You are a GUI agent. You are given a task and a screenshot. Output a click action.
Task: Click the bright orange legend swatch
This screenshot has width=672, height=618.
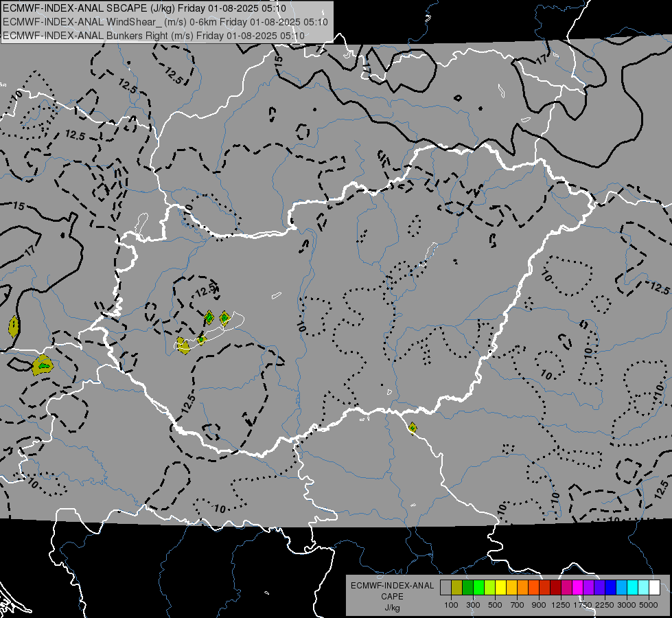522,588
